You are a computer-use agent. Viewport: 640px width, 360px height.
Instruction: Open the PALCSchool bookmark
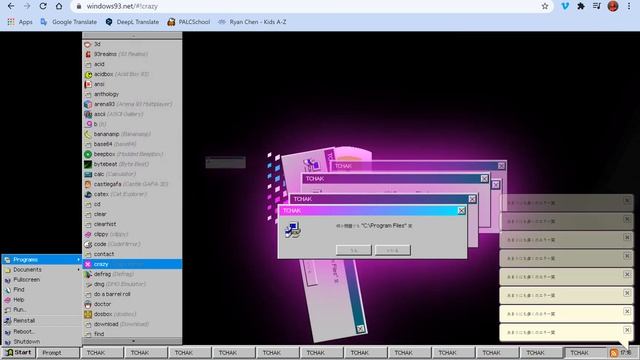[189, 22]
